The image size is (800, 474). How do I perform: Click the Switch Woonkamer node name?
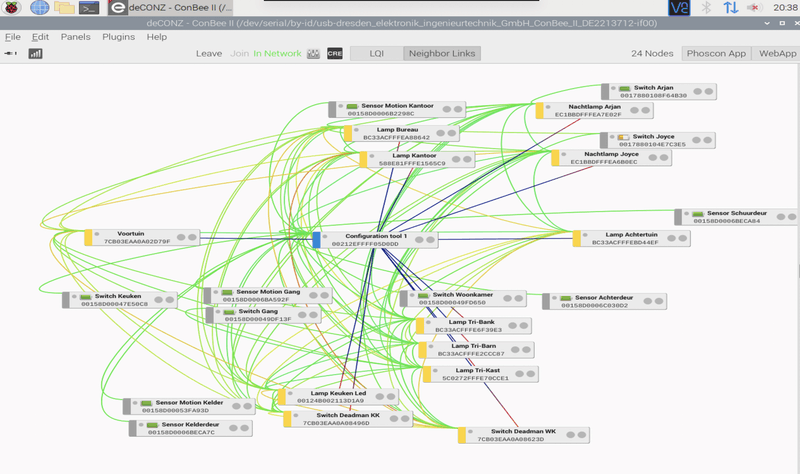[463, 295]
